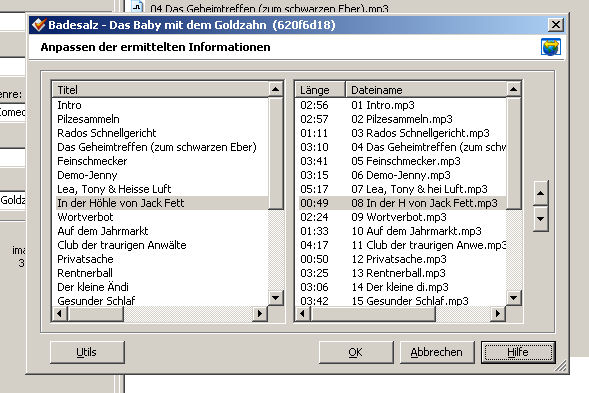This screenshot has height=393, width=589.
Task: Click the app icon in the title bar
Action: coord(39,25)
